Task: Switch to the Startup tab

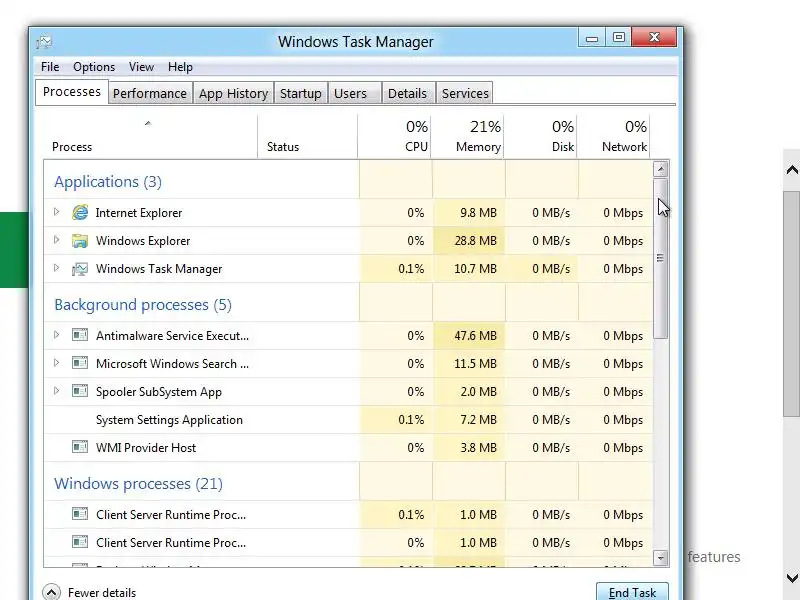Action: 301,93
